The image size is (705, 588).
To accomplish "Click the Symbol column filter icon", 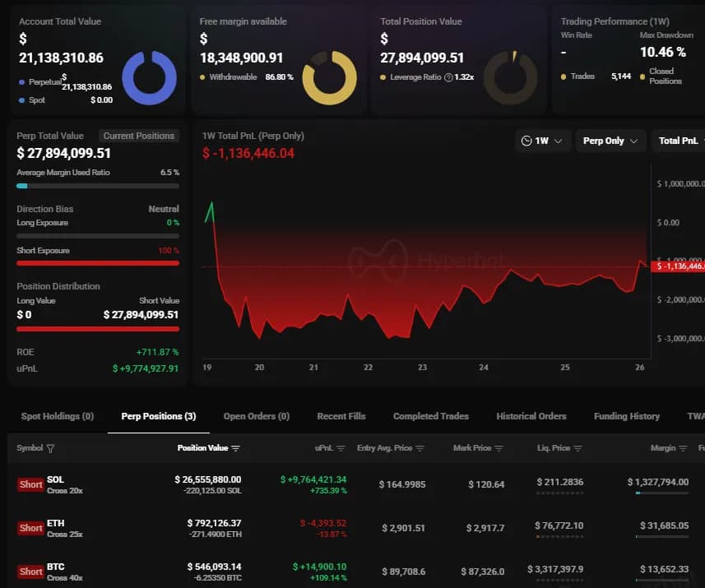I will (51, 449).
